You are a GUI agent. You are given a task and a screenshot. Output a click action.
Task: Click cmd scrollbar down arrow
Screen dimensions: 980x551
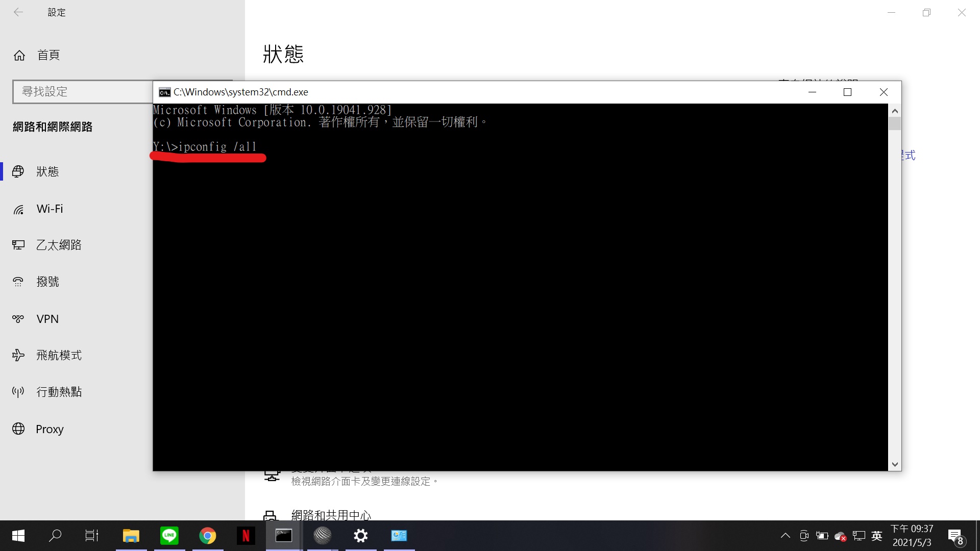pos(895,464)
